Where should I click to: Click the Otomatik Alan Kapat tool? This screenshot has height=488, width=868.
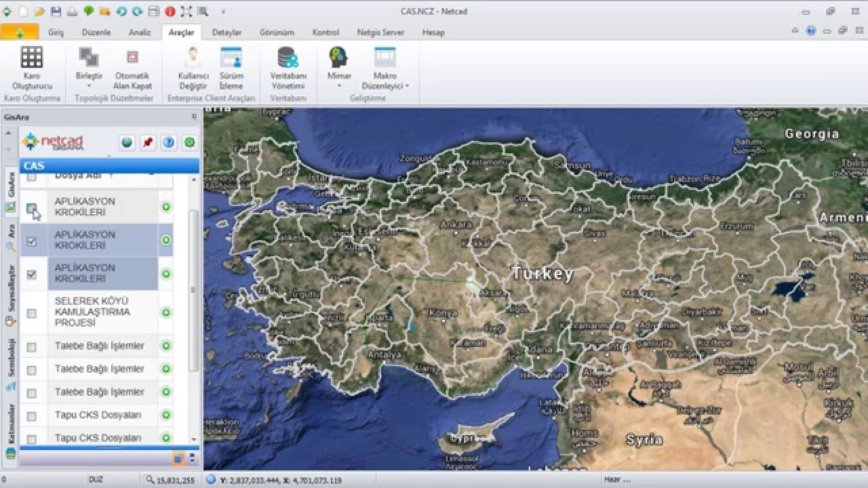132,68
